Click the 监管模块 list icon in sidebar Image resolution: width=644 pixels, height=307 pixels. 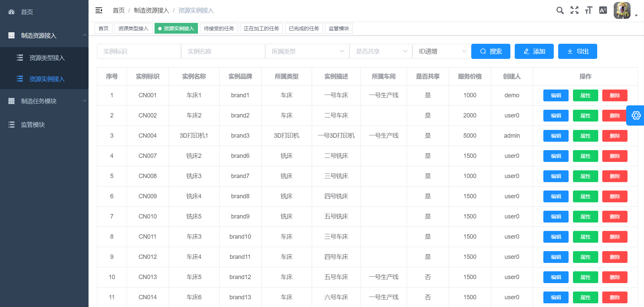tap(11, 125)
